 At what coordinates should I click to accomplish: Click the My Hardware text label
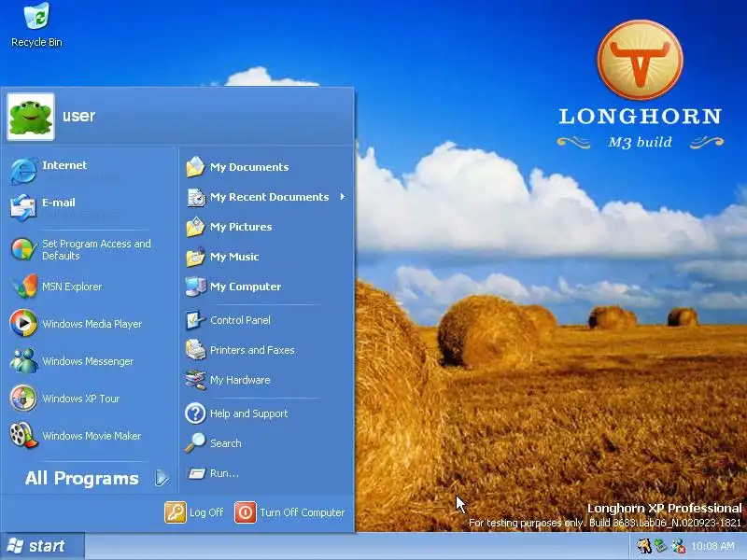(240, 380)
